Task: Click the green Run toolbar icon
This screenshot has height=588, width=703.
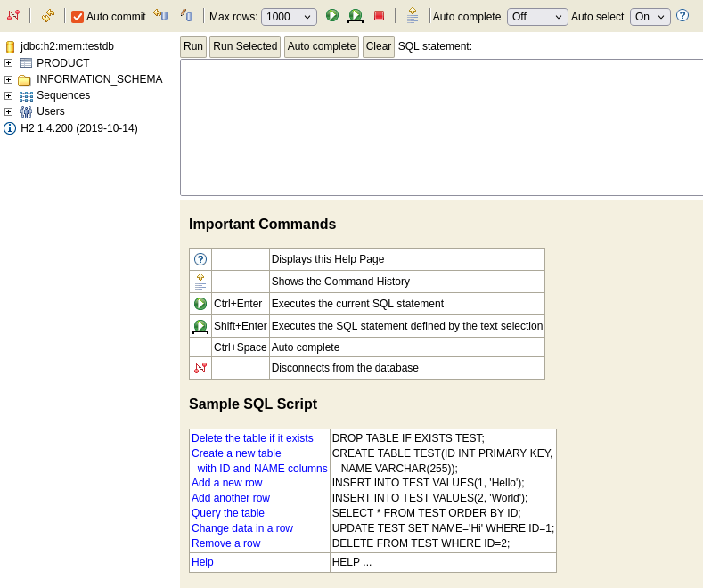Action: coord(332,15)
